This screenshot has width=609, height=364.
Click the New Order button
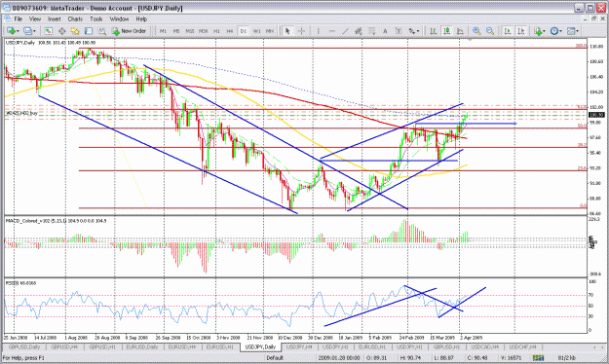129,31
